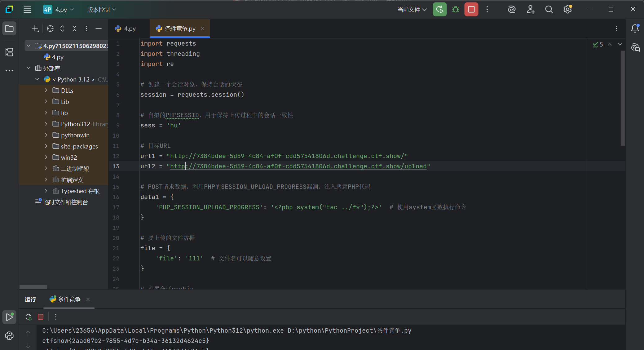Screen dimensions: 644x350
Task: Click stop button in Run panel toolbar
Action: (41, 317)
